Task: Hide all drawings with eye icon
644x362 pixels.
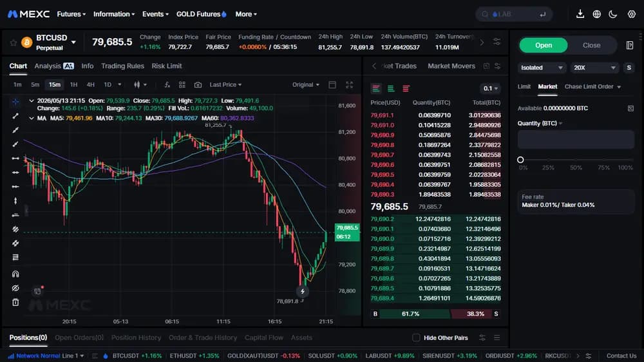Action: 15,288
